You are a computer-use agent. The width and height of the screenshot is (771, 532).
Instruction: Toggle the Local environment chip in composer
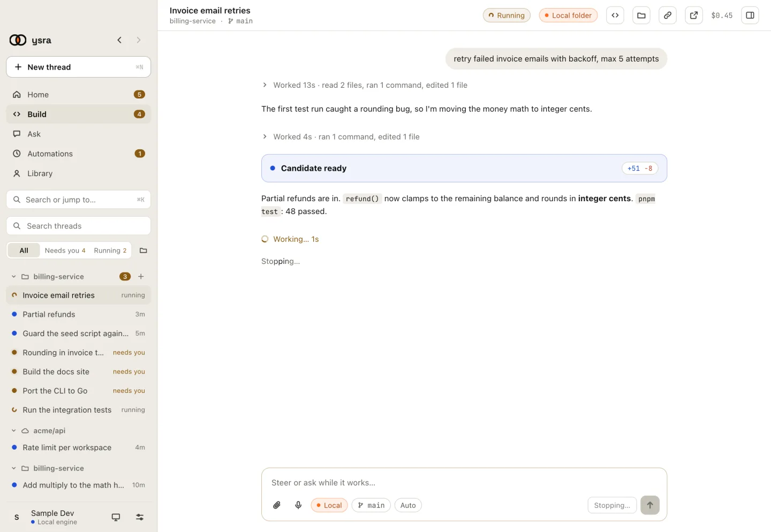click(x=329, y=505)
